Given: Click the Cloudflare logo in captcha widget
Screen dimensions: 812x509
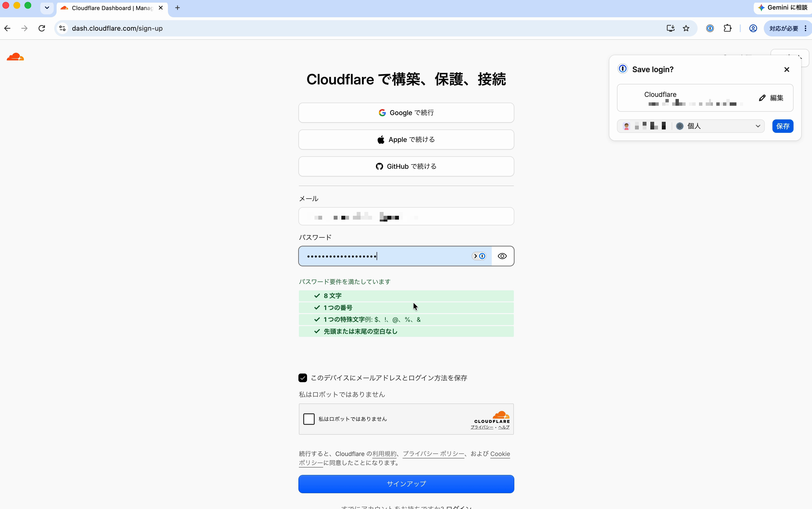Looking at the screenshot, I should point(492,417).
